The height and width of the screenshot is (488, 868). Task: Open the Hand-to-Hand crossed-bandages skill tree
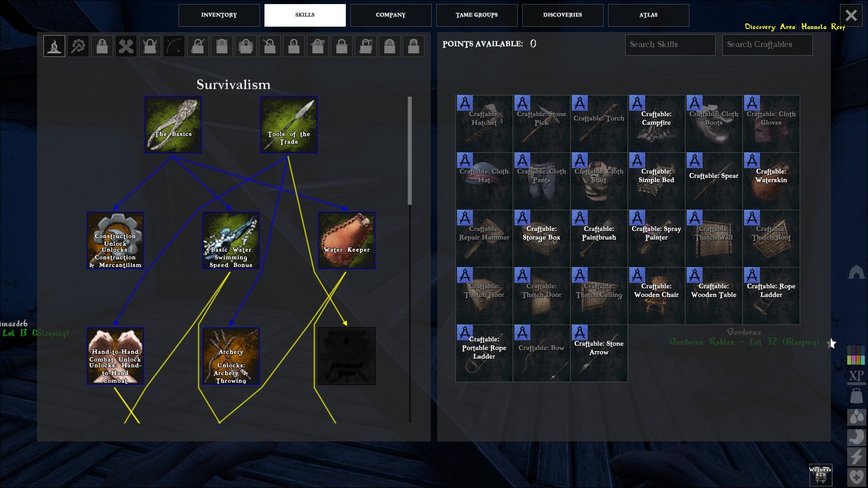tap(126, 46)
